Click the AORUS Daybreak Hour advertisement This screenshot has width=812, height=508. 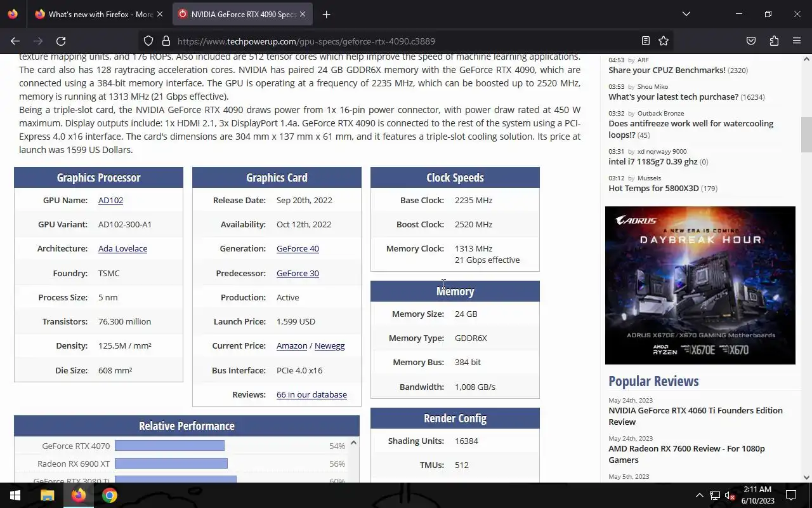tap(700, 285)
